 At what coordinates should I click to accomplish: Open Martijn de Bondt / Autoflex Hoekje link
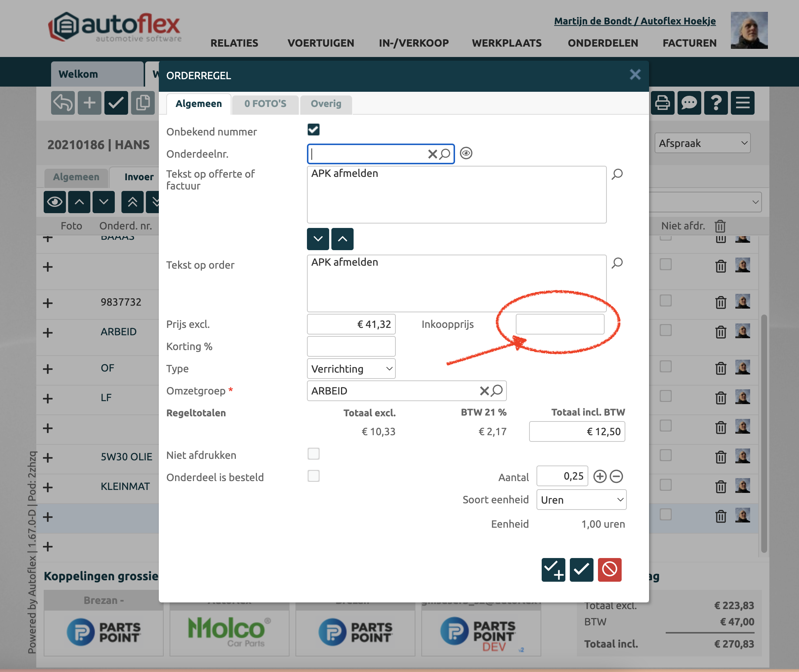[634, 21]
